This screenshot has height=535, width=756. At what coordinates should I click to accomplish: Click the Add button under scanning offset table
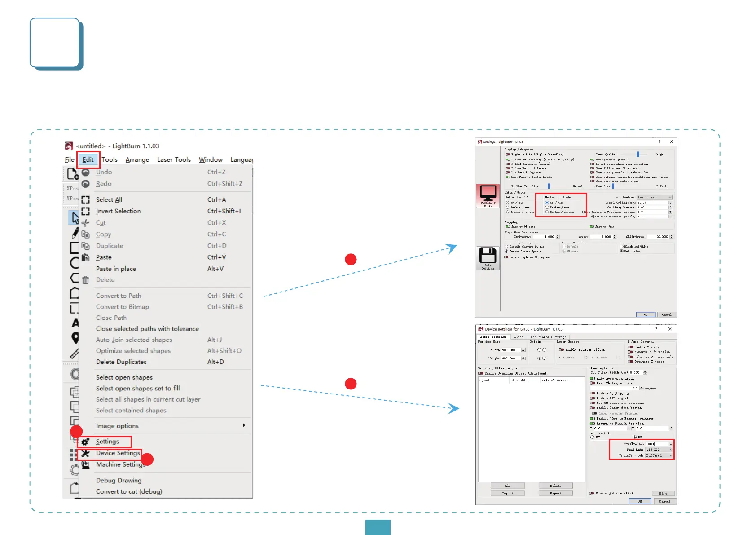(507, 486)
